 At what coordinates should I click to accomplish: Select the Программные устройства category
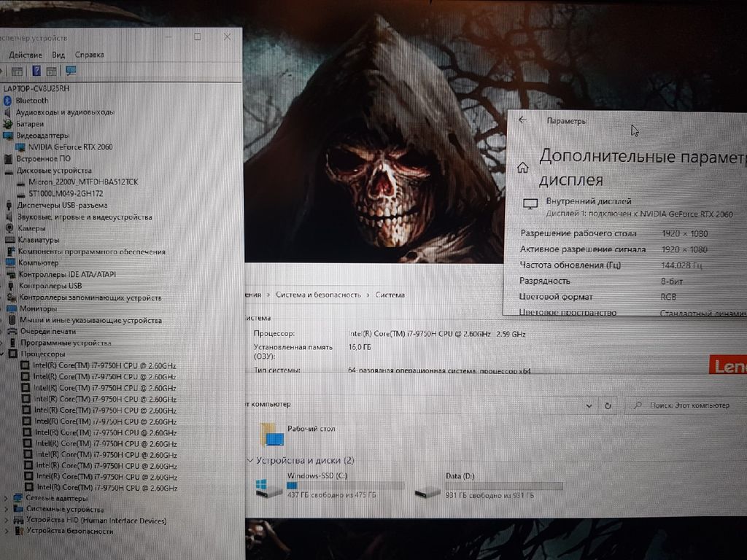(66, 343)
